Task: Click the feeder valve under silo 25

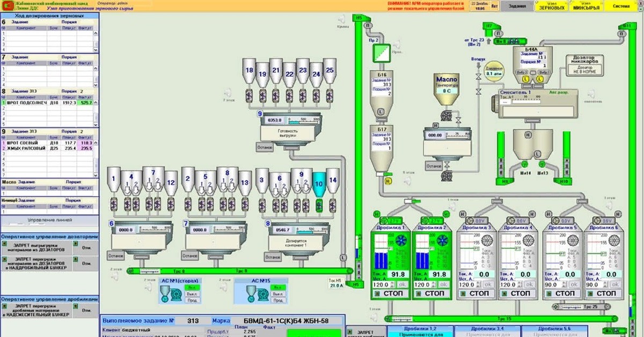Action: point(330,96)
